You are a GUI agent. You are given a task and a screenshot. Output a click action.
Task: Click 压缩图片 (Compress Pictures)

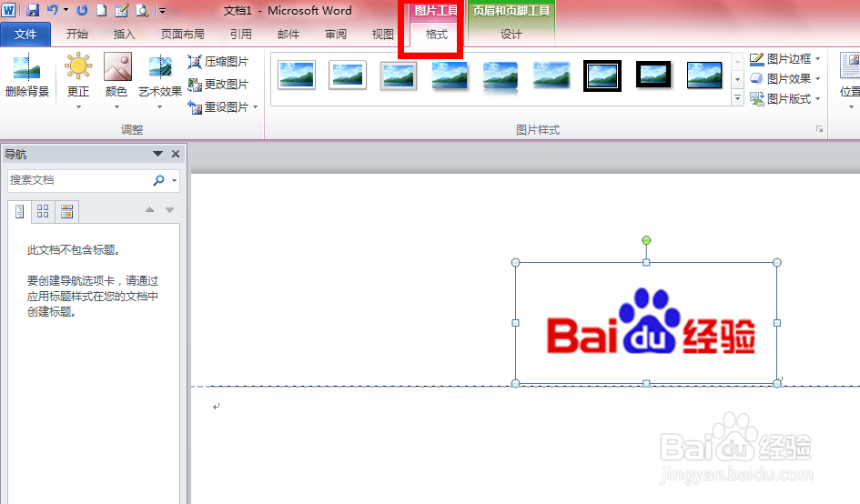coord(218,62)
